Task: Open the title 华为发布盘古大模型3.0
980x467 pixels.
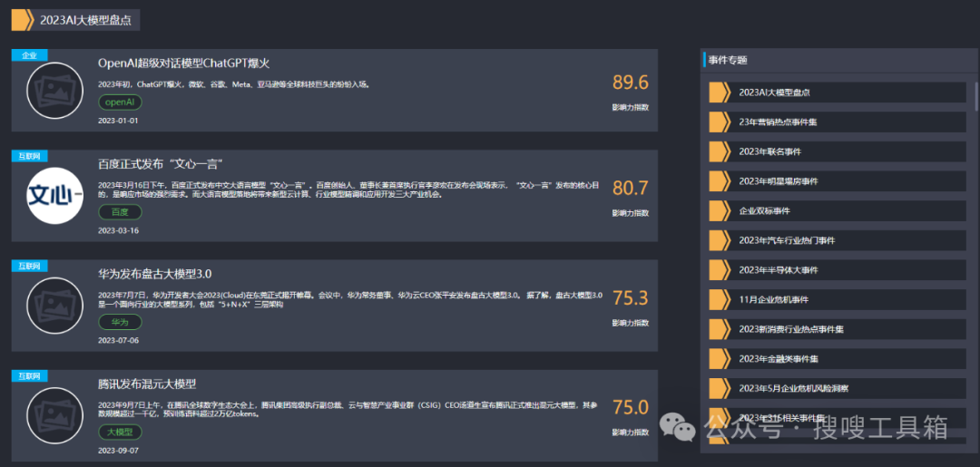Action: coord(156,274)
